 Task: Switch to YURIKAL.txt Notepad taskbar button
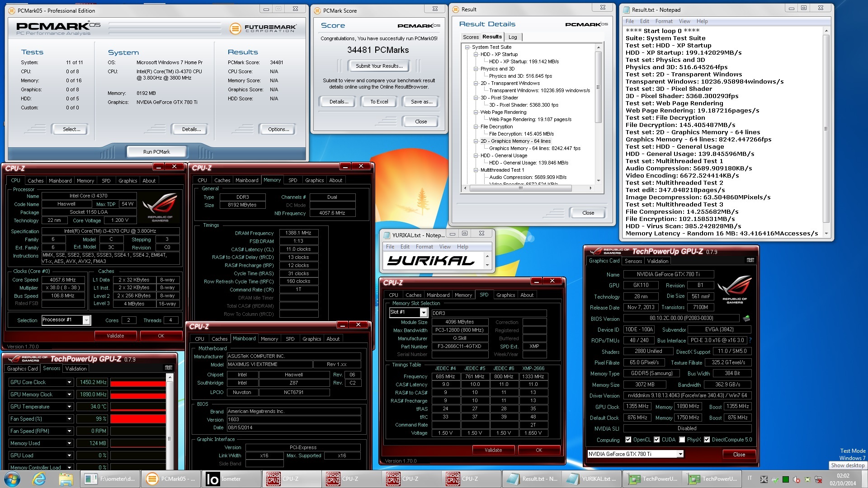coord(591,479)
